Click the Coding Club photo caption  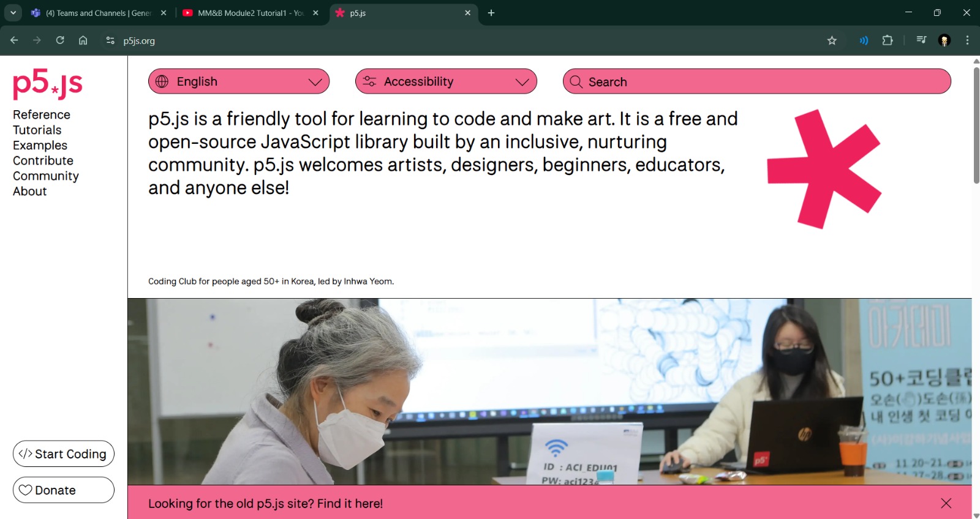click(271, 282)
